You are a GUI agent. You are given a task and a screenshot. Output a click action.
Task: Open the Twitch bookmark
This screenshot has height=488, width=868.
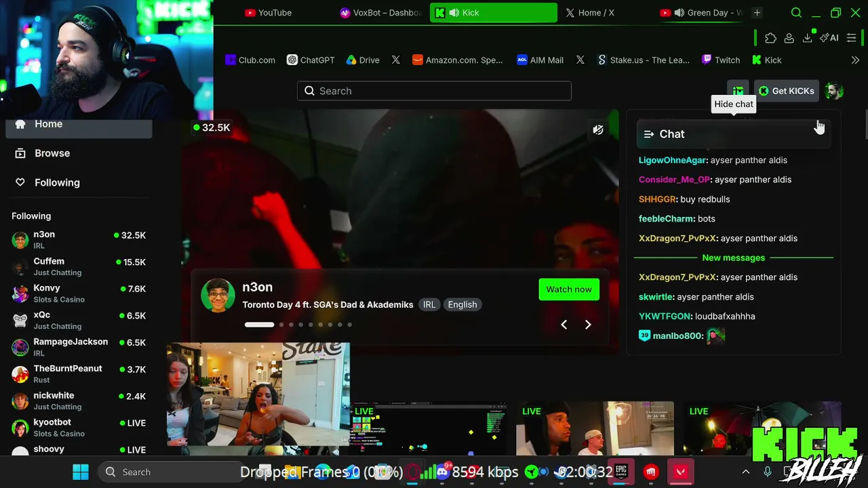tap(721, 60)
